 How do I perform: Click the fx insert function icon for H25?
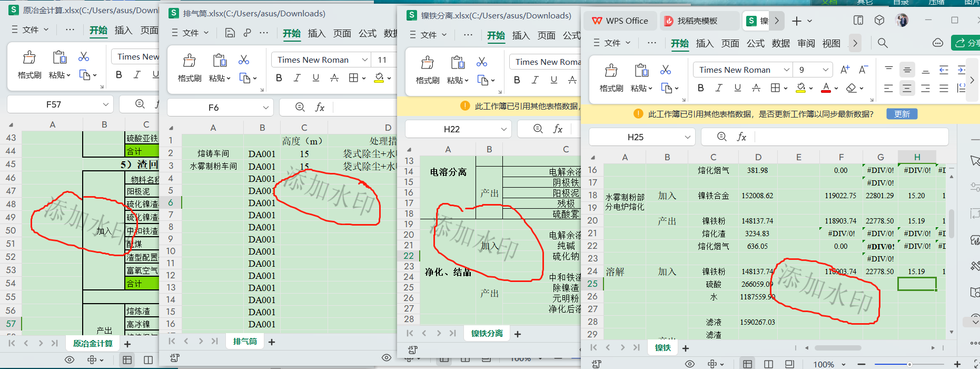(x=741, y=137)
